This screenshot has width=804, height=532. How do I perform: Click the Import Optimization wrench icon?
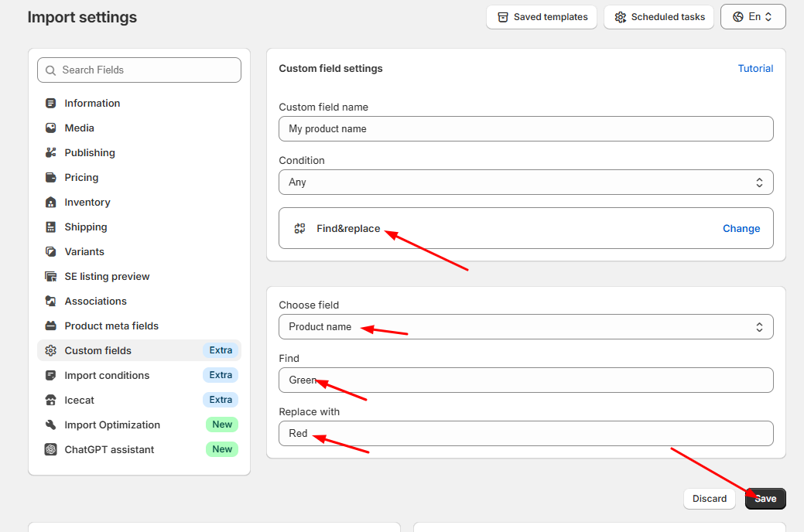[x=51, y=425]
